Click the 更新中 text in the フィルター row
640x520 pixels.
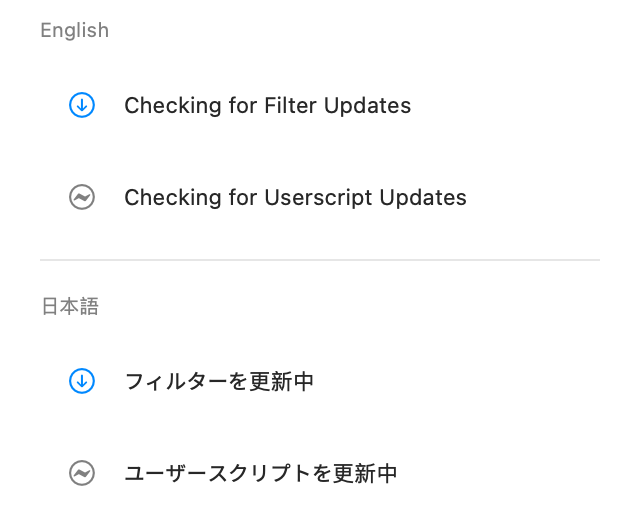282,382
